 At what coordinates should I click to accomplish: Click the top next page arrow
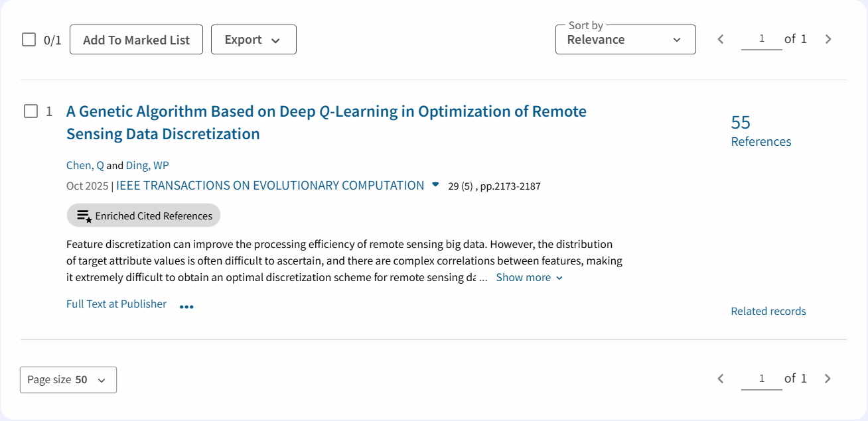tap(828, 39)
